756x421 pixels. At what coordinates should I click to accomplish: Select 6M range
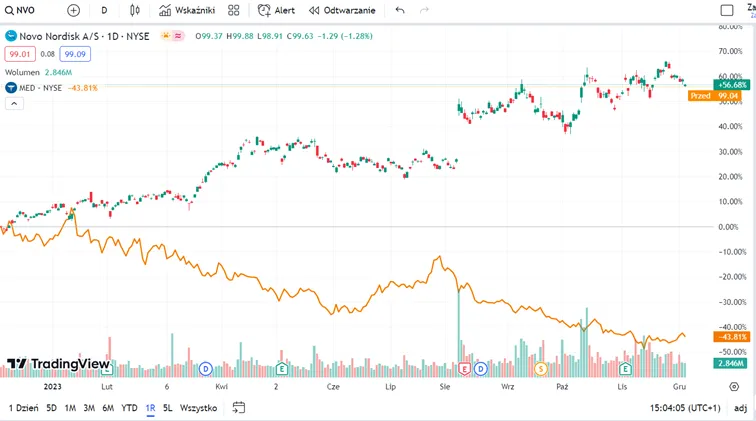click(x=108, y=408)
